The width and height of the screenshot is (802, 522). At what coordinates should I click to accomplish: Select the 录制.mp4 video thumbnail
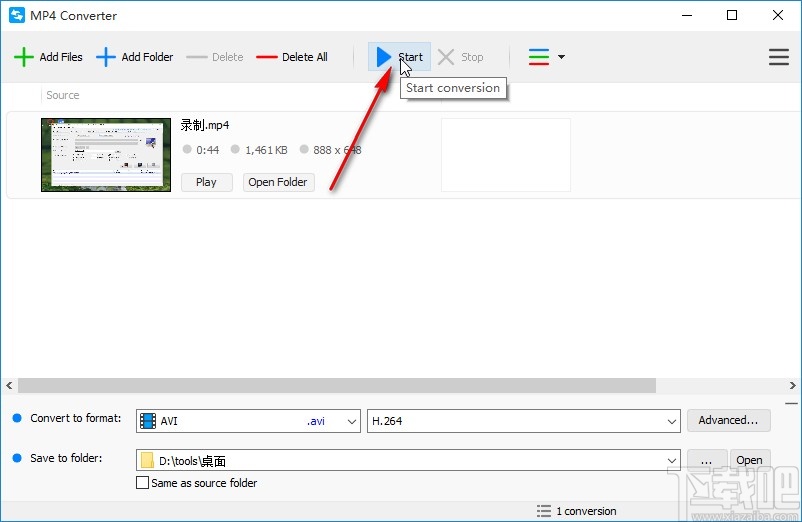point(106,155)
